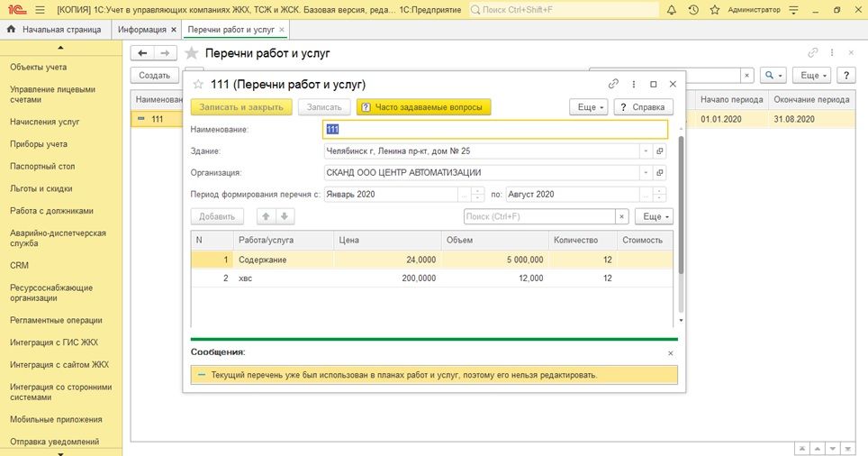This screenshot has width=868, height=456.
Task: Close the Сообщения panel
Action: (669, 353)
